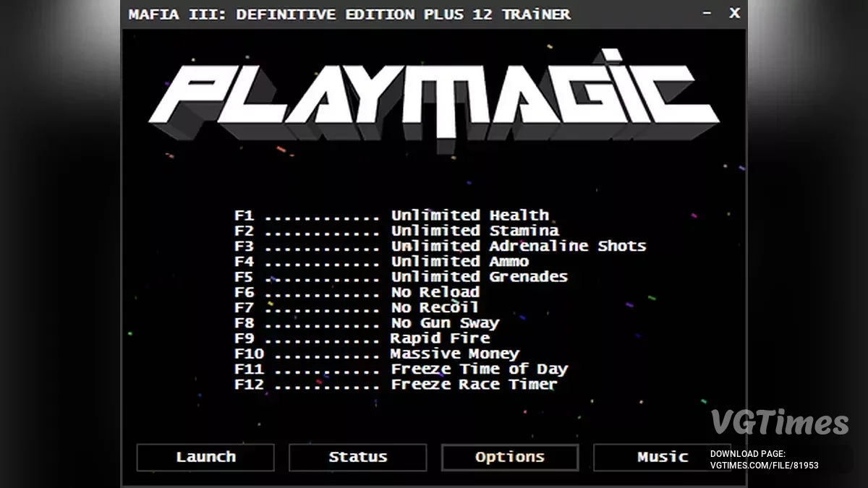Freeze Time of Day
The image size is (868, 488).
point(479,369)
